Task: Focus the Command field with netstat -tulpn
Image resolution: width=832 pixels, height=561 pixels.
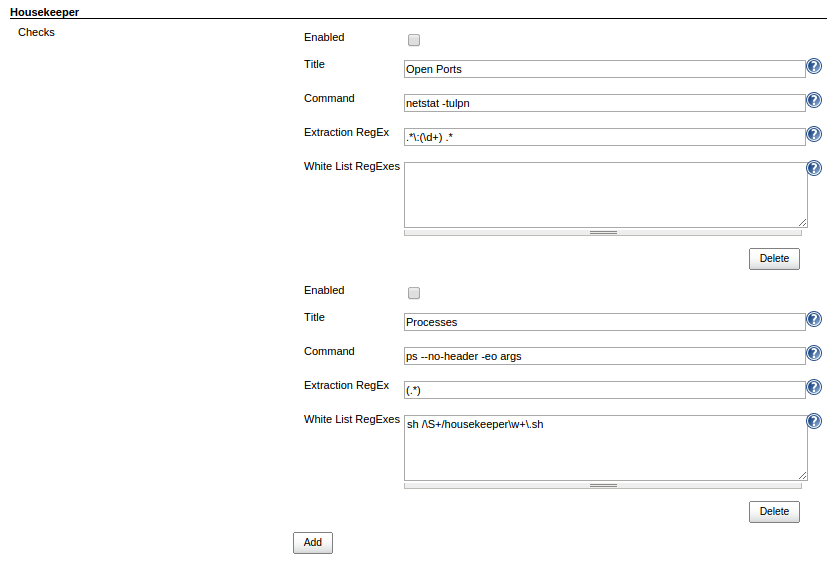Action: coord(604,103)
